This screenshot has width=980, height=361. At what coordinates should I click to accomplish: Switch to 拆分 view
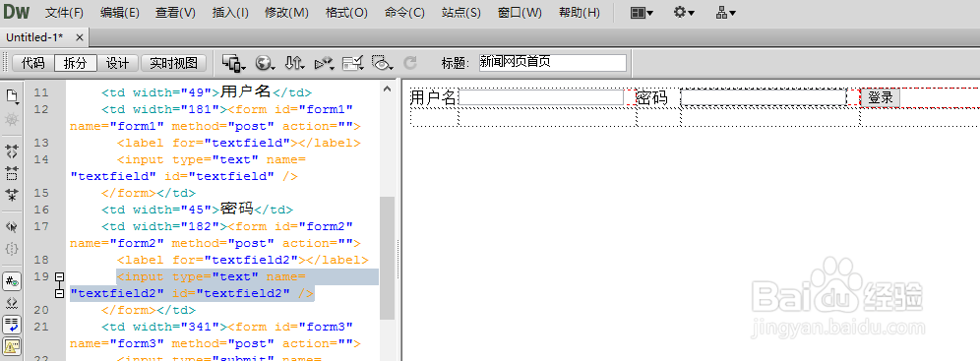click(75, 63)
